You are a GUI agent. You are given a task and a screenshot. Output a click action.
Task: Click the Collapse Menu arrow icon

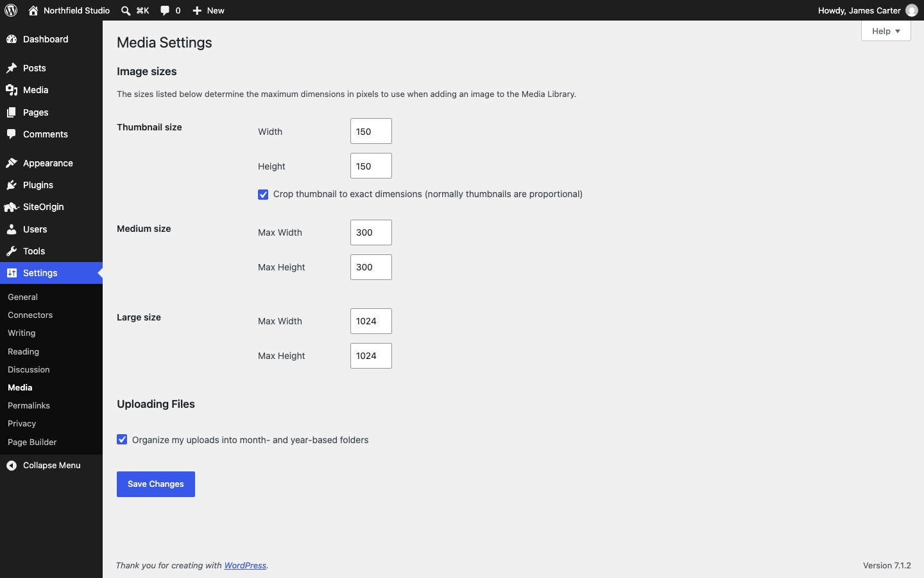pyautogui.click(x=12, y=466)
